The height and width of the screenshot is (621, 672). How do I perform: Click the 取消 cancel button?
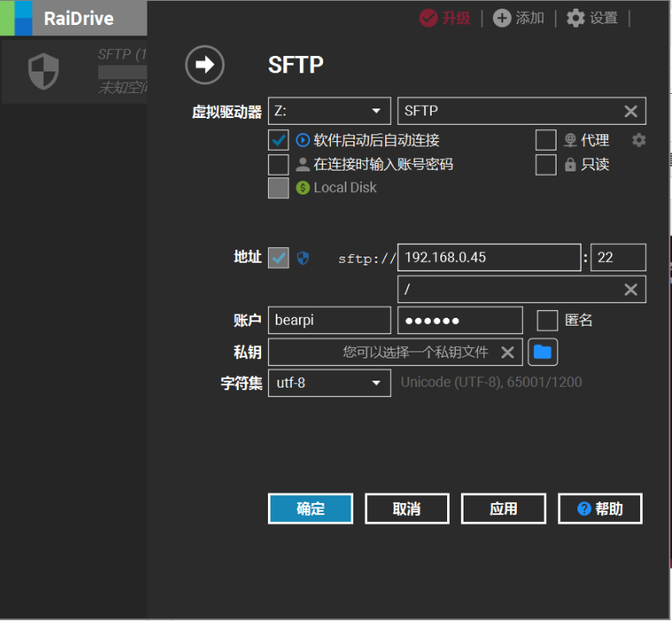[x=407, y=508]
